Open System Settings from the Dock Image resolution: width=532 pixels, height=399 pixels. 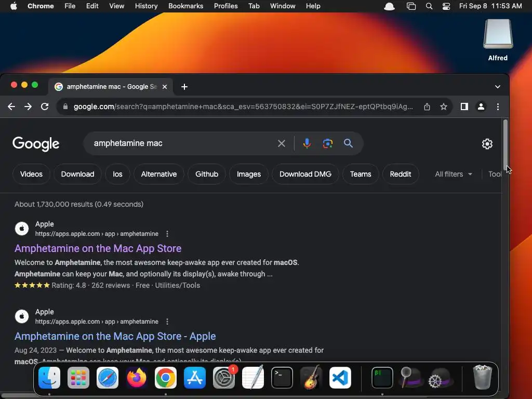(224, 378)
